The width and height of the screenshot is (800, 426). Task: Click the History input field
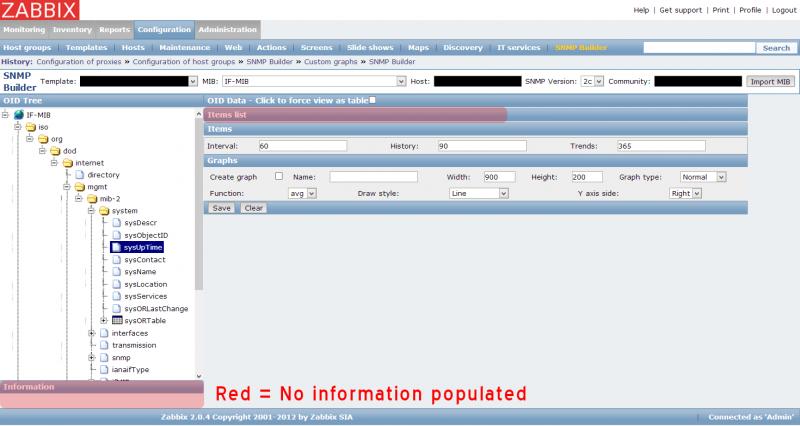pyautogui.click(x=482, y=146)
